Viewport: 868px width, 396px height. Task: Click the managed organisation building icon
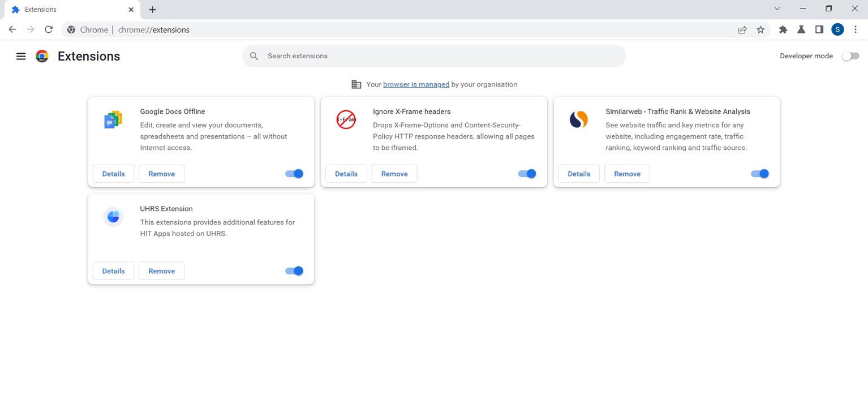point(356,84)
